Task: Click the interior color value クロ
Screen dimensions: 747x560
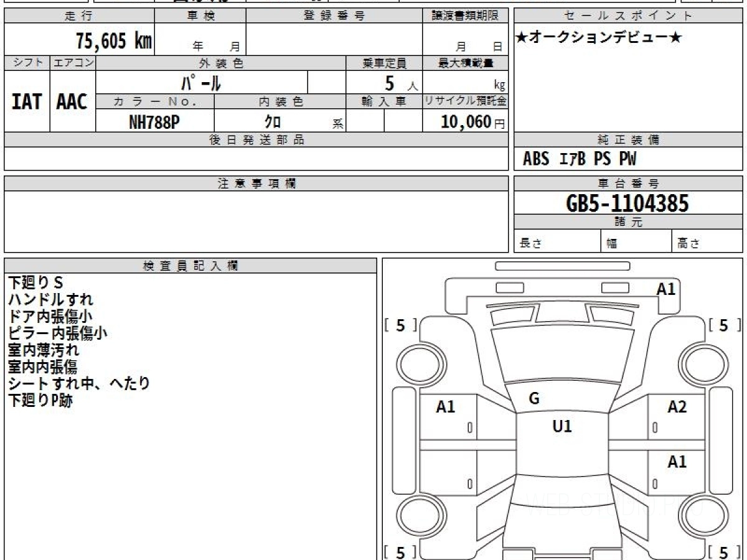Action: click(272, 122)
